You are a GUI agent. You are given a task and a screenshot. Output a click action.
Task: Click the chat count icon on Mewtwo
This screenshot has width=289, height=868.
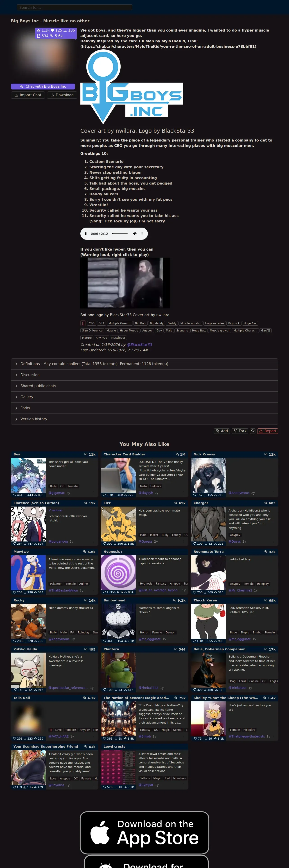(85, 552)
